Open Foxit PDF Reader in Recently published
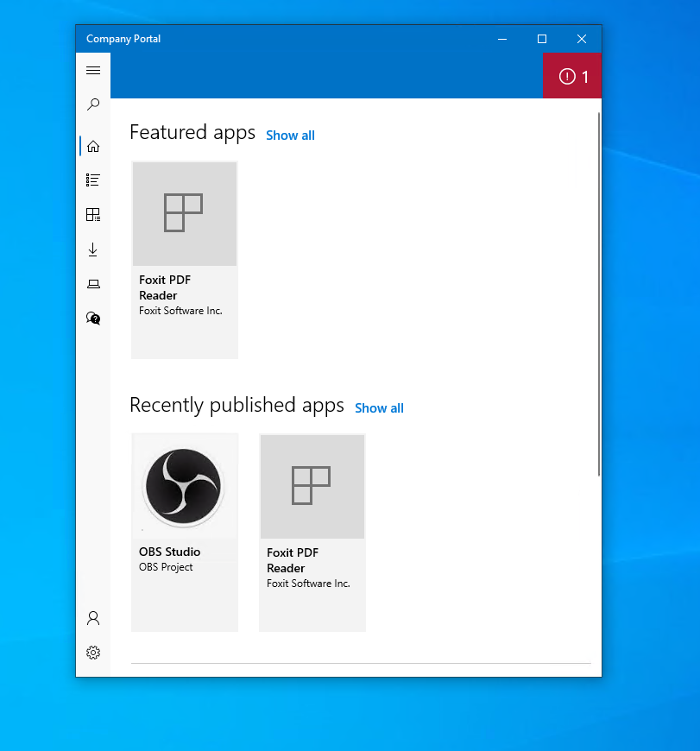The height and width of the screenshot is (751, 700). 312,533
